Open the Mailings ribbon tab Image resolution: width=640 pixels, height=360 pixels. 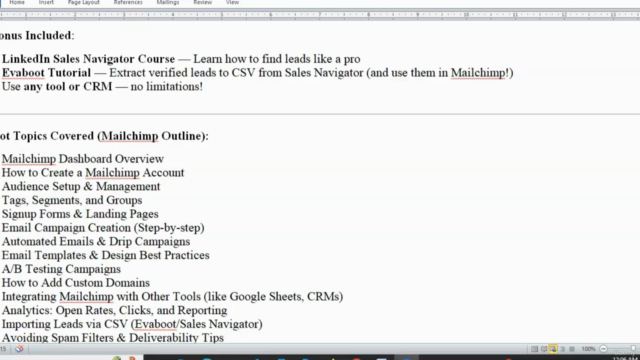[168, 2]
